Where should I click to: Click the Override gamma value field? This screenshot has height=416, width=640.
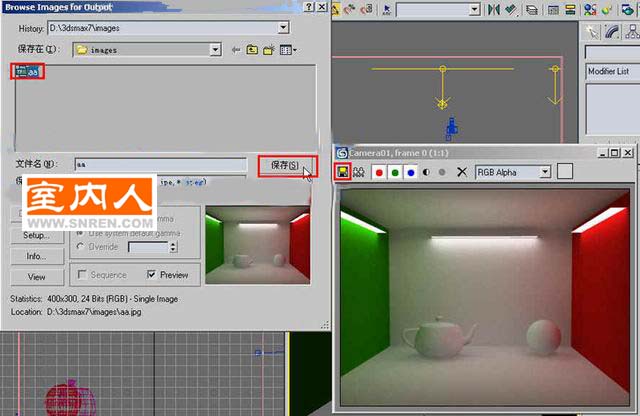point(148,247)
